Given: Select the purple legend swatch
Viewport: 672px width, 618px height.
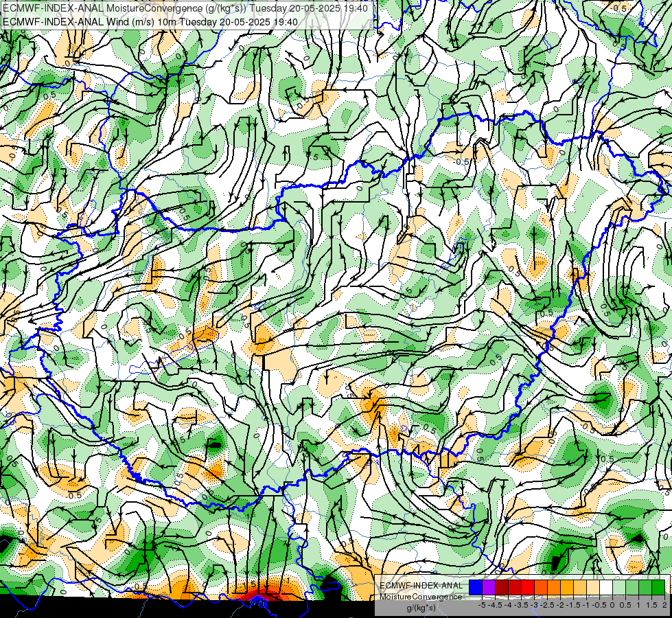Looking at the screenshot, I should tap(489, 587).
